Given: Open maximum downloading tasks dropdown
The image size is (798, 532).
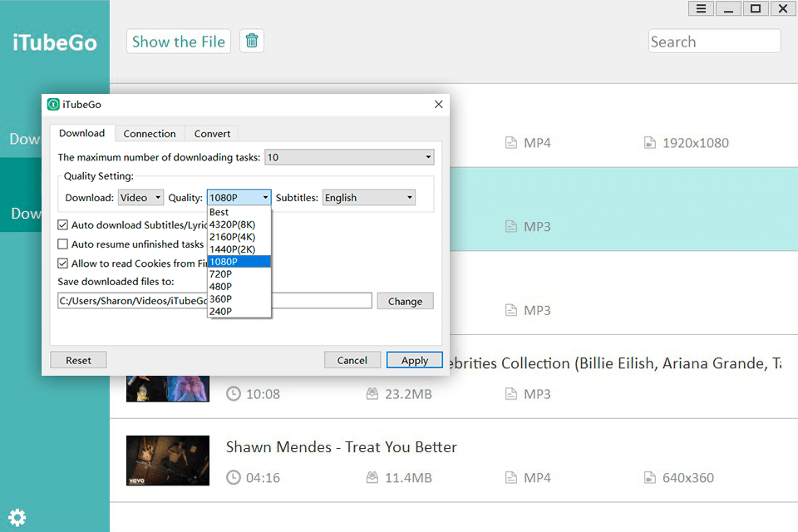Looking at the screenshot, I should 349,157.
